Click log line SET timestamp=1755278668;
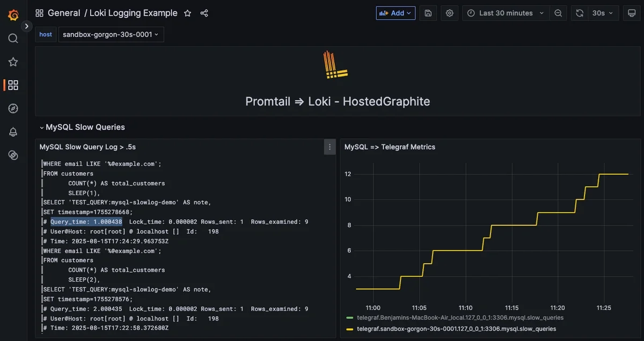 (x=88, y=212)
